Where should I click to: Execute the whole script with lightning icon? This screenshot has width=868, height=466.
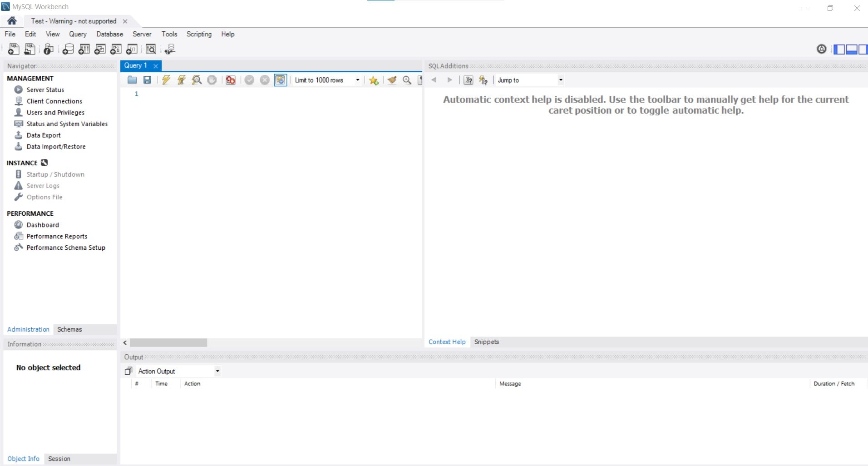[166, 80]
